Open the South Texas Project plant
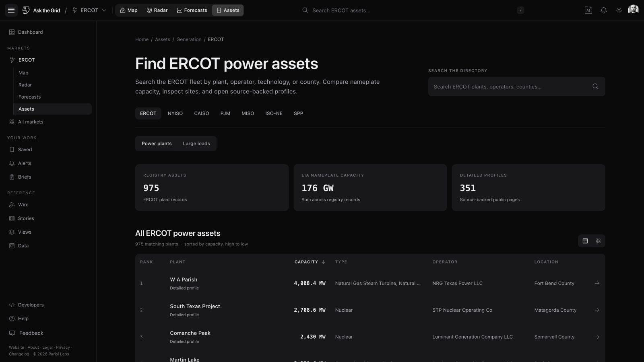Screen dimensions: 644x362 [195, 306]
